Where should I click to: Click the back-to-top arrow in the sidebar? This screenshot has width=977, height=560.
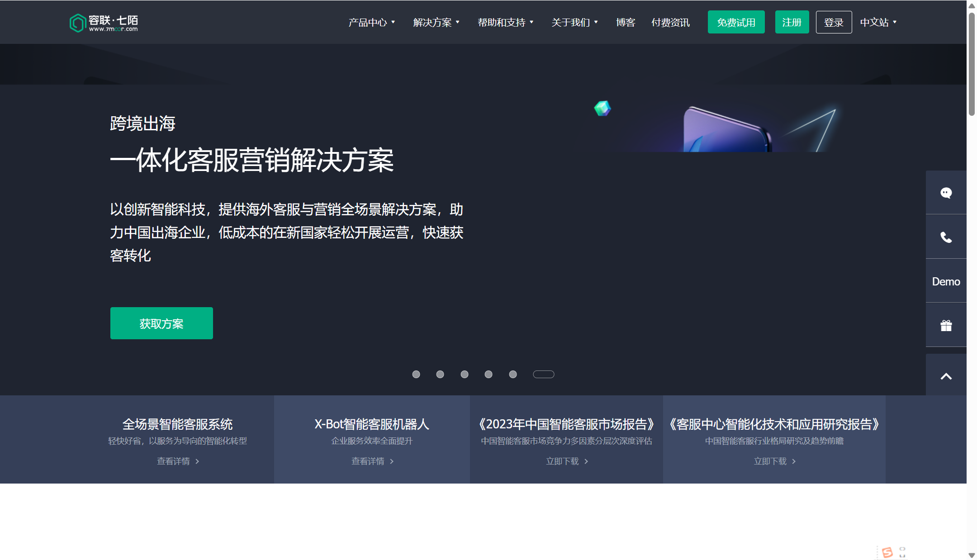click(946, 375)
